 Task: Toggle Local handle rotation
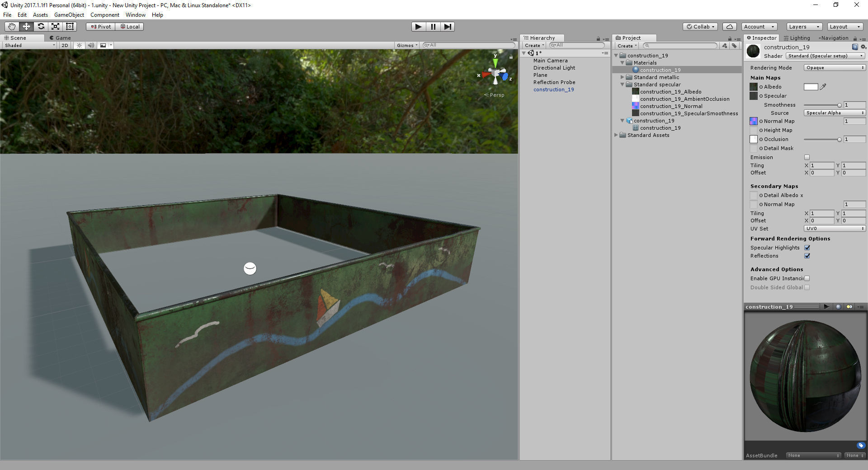pyautogui.click(x=130, y=27)
